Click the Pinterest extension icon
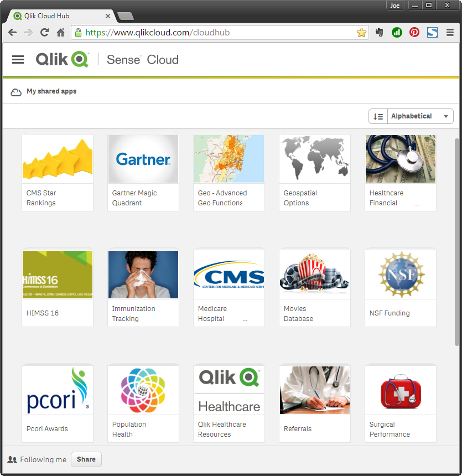The width and height of the screenshot is (462, 476). [x=414, y=33]
